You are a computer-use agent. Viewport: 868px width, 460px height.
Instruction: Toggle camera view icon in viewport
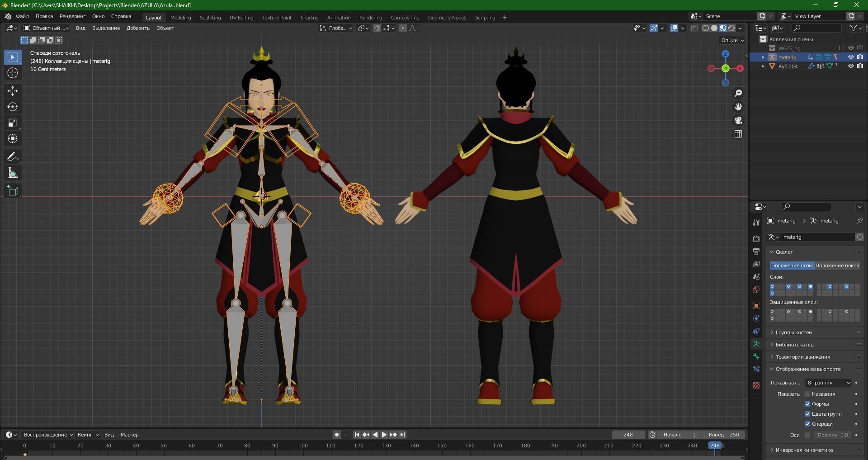point(738,120)
